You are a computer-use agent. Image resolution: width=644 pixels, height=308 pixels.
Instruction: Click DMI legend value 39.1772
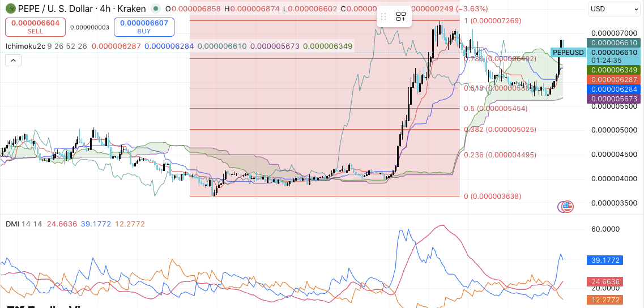(96, 224)
